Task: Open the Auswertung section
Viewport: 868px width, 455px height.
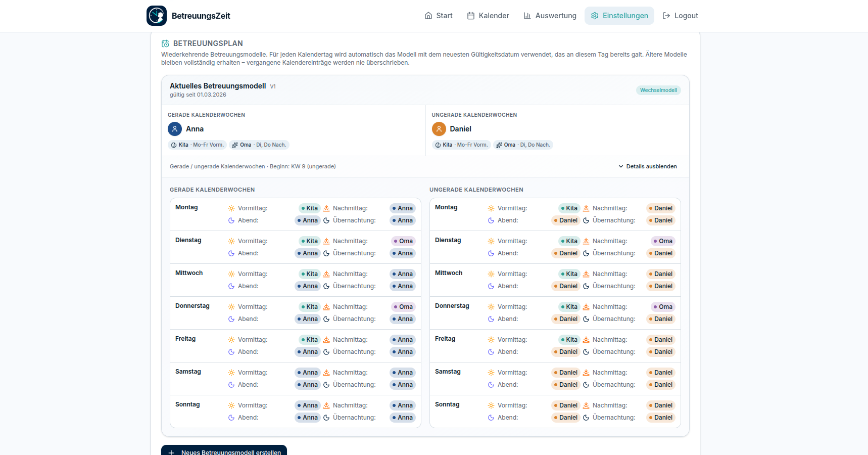Action: [550, 16]
